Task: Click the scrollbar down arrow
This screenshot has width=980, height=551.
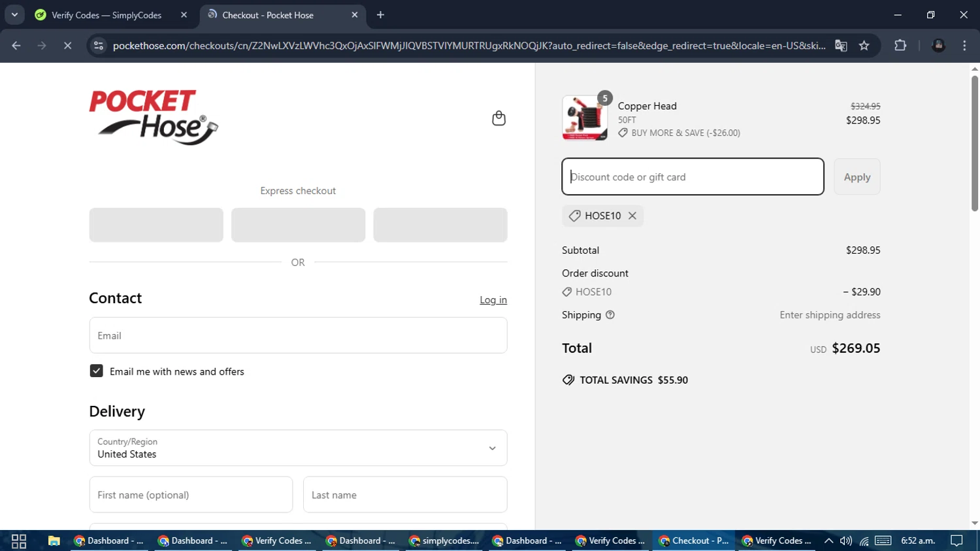Action: click(x=975, y=524)
